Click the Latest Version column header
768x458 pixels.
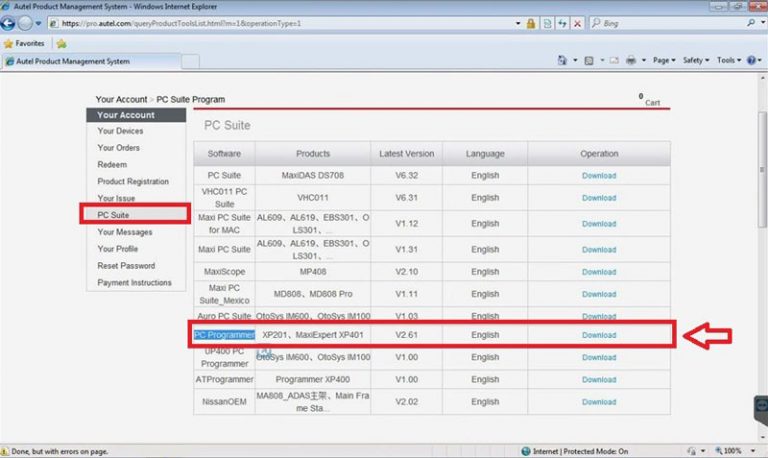407,154
